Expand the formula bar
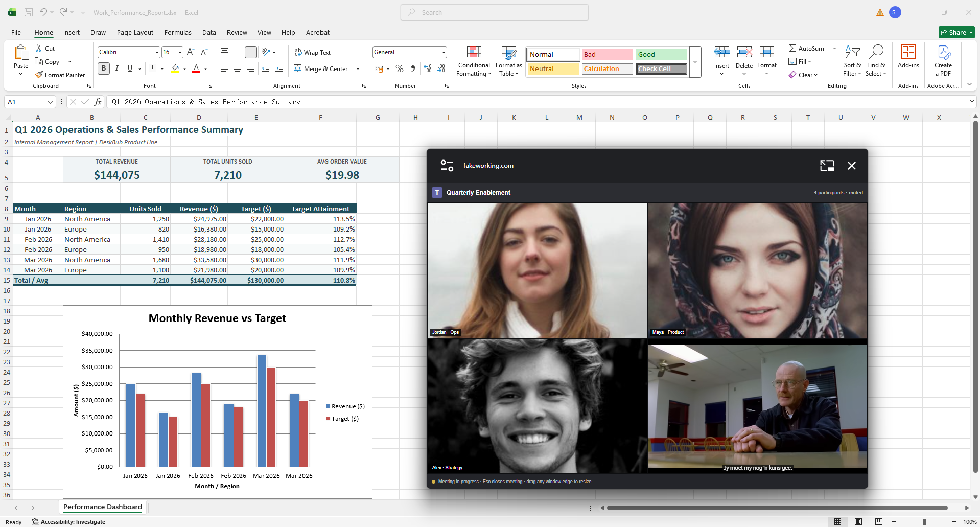 (971, 102)
